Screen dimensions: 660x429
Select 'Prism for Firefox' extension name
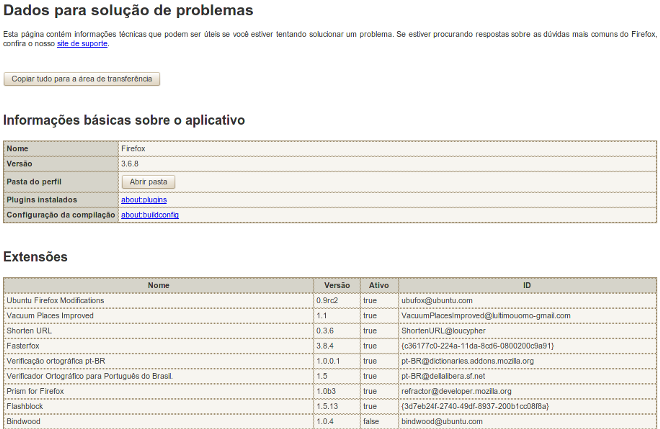click(35, 391)
